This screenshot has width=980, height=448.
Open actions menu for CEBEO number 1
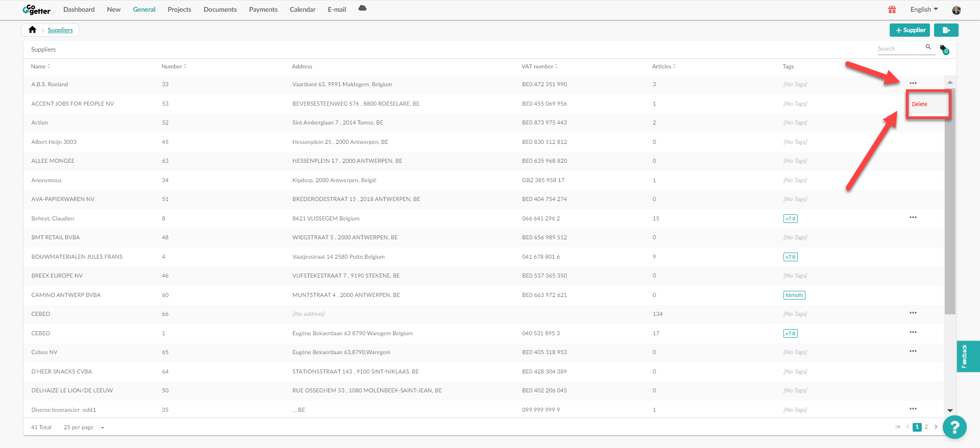click(x=913, y=332)
